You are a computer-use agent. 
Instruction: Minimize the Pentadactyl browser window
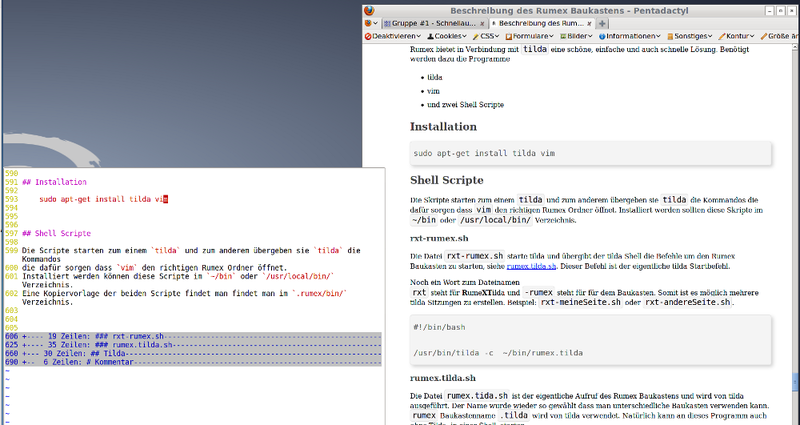pos(770,11)
